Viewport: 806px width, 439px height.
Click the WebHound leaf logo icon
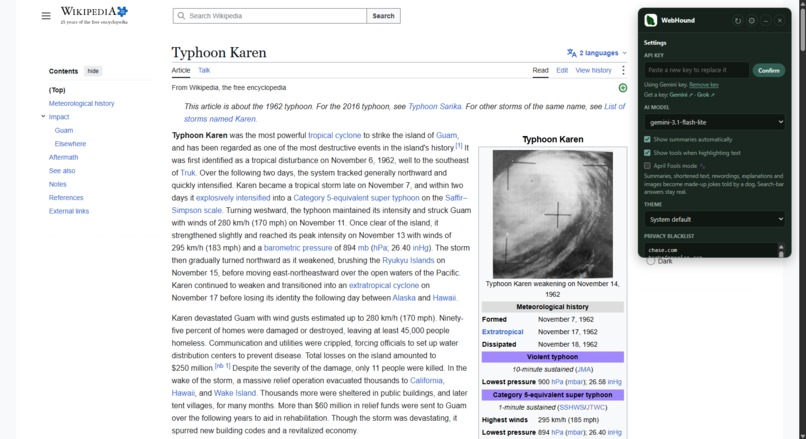pyautogui.click(x=650, y=20)
